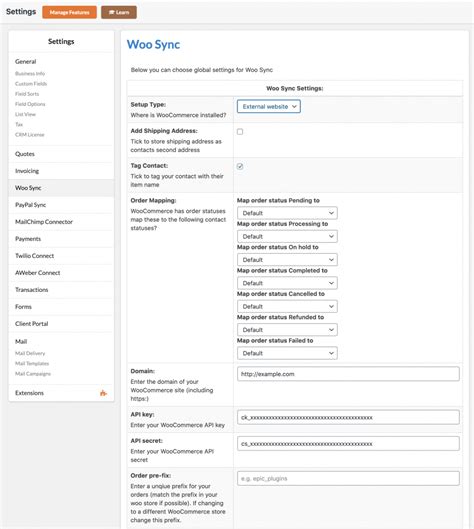The width and height of the screenshot is (474, 529).
Task: Open Business Info settings
Action: pos(30,74)
